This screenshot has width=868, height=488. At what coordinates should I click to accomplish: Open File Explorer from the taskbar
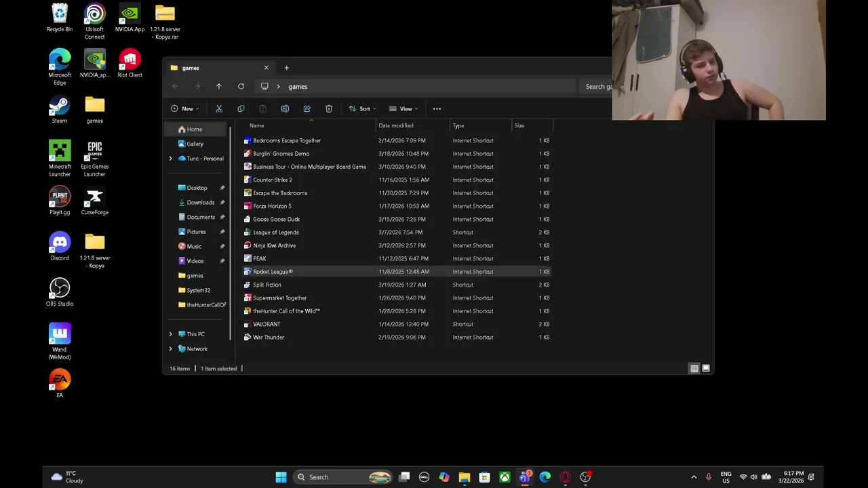[465, 477]
